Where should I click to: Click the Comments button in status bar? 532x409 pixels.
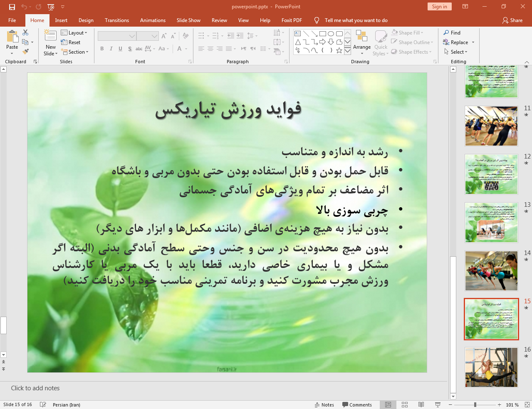pos(357,405)
